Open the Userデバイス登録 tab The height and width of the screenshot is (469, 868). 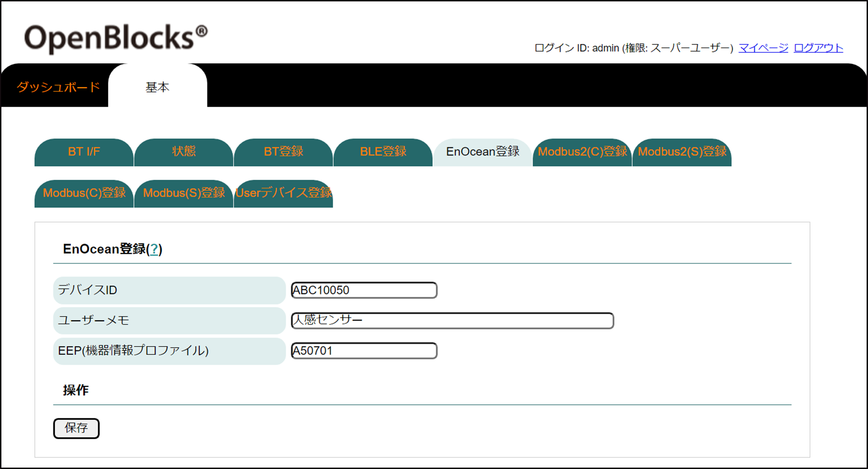[x=283, y=194]
